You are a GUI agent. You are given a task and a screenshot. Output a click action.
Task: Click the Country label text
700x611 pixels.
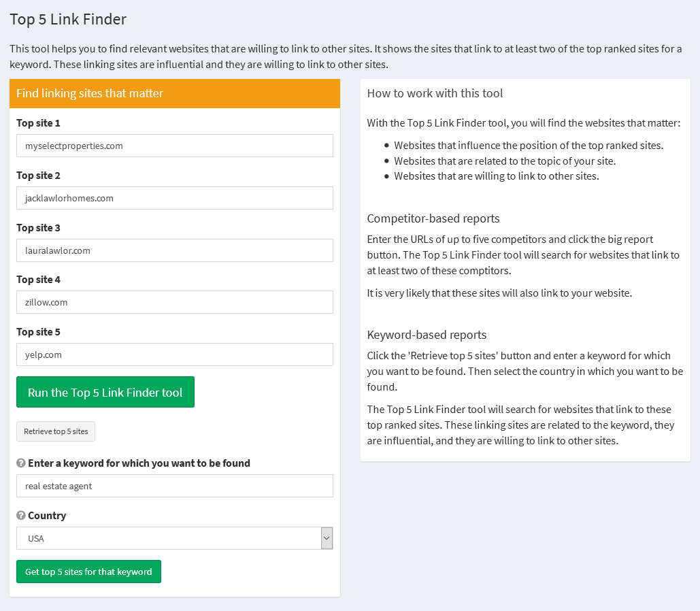coord(47,516)
